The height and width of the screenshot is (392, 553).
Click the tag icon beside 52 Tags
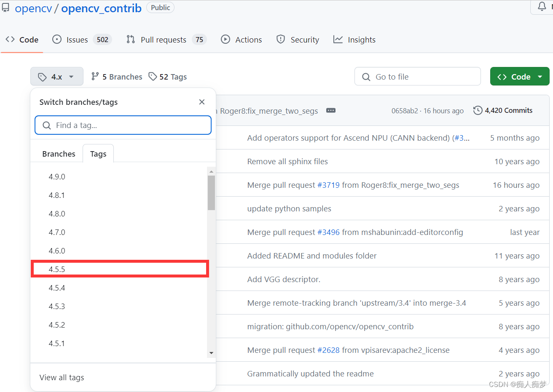coord(153,76)
